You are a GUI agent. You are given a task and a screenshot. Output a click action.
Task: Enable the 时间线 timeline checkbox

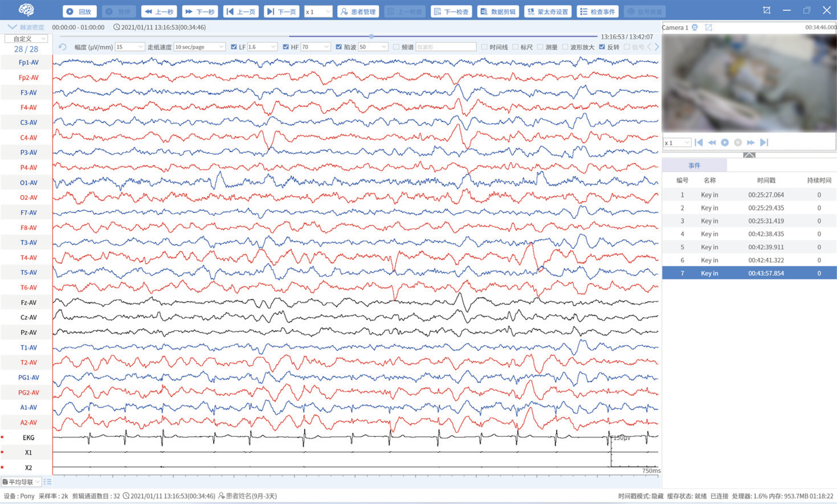coord(484,47)
